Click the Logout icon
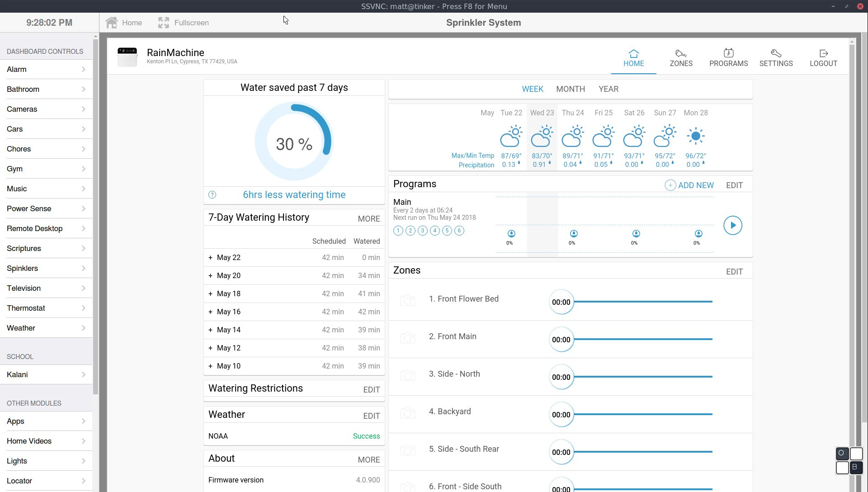This screenshot has height=492, width=868. (x=823, y=53)
